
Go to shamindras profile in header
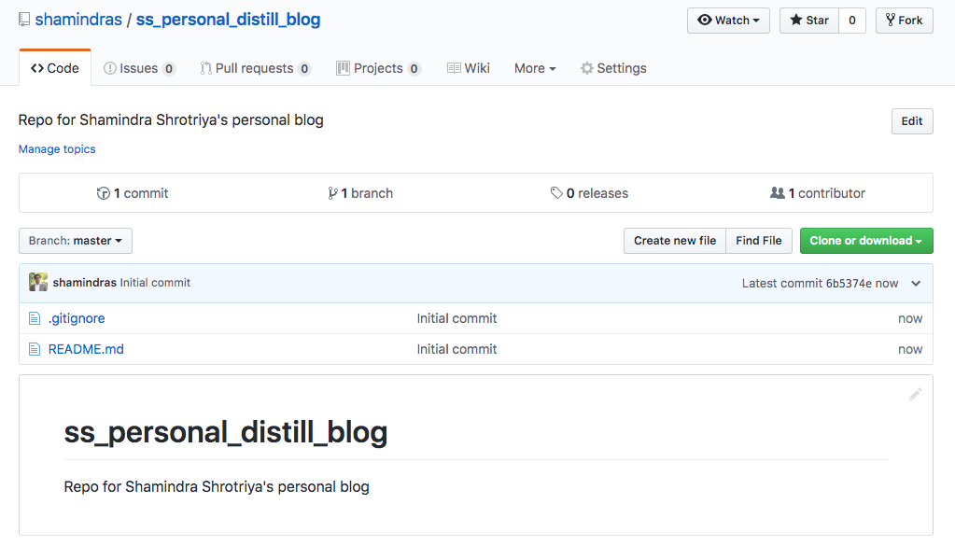pos(78,20)
